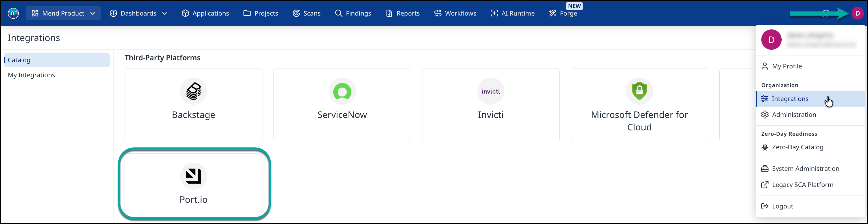Click the Port.io logo icon
Screen dimensions: 868x224
193,176
